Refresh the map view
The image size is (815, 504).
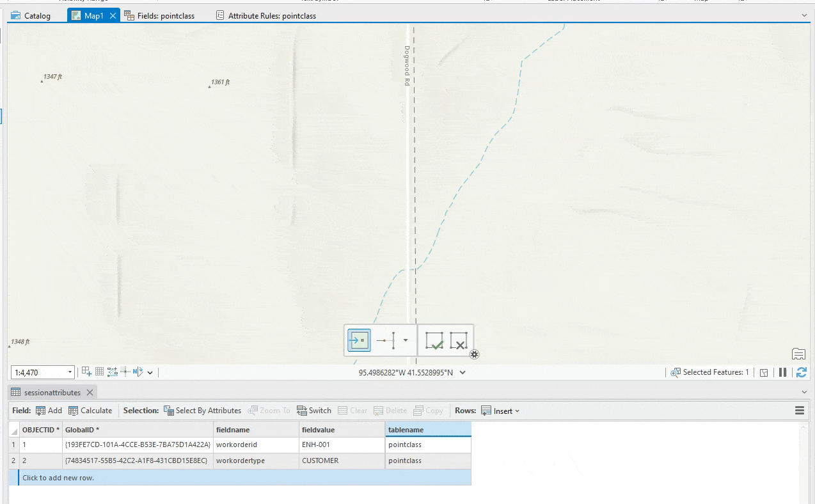click(802, 372)
